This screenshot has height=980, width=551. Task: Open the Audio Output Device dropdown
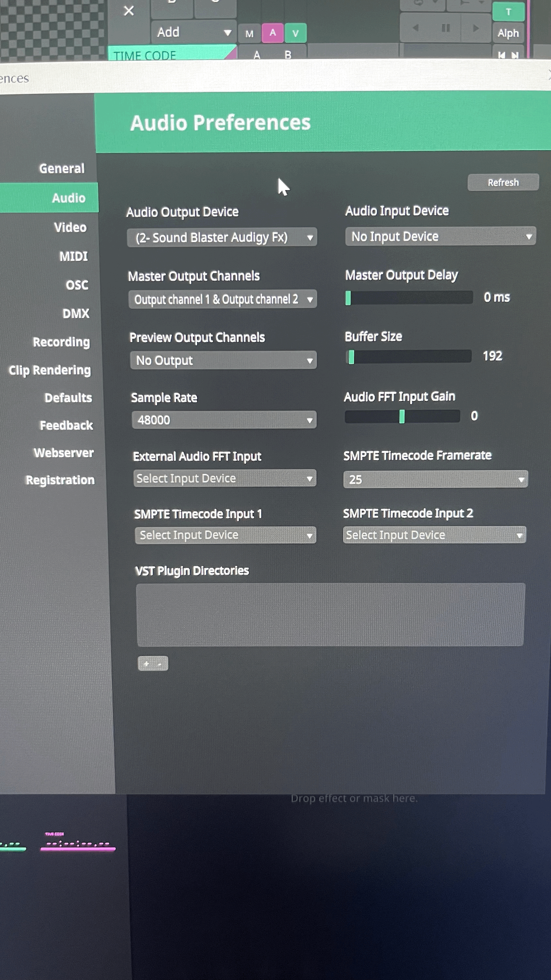pyautogui.click(x=222, y=237)
